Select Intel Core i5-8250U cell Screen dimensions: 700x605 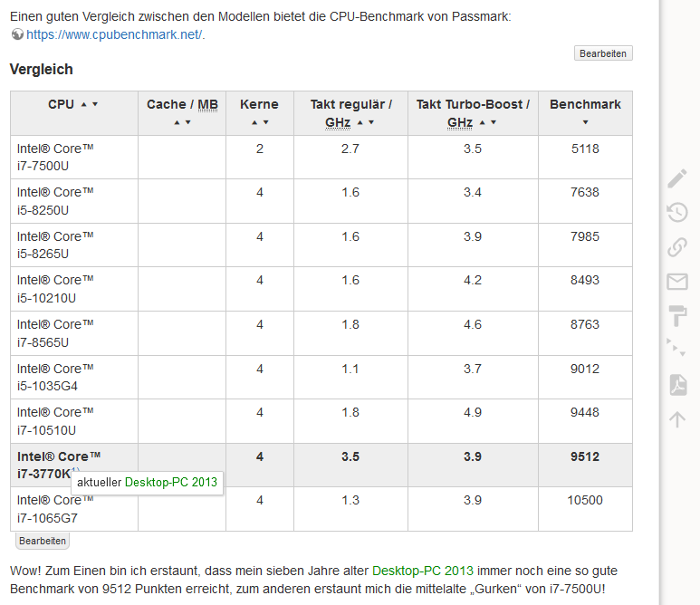[x=74, y=201]
